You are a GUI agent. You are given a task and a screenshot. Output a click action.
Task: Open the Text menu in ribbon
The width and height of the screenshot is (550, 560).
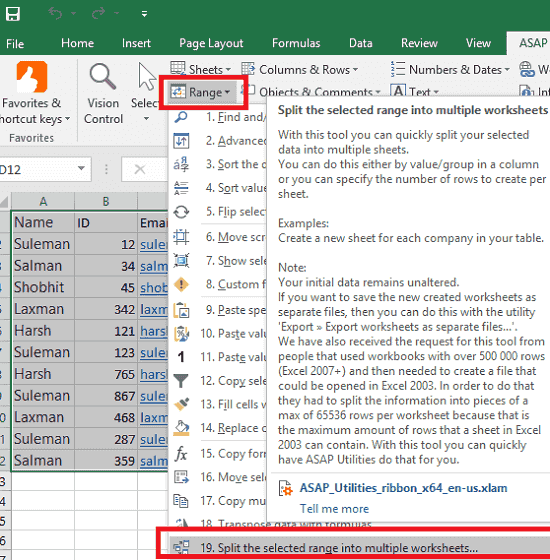click(x=414, y=91)
